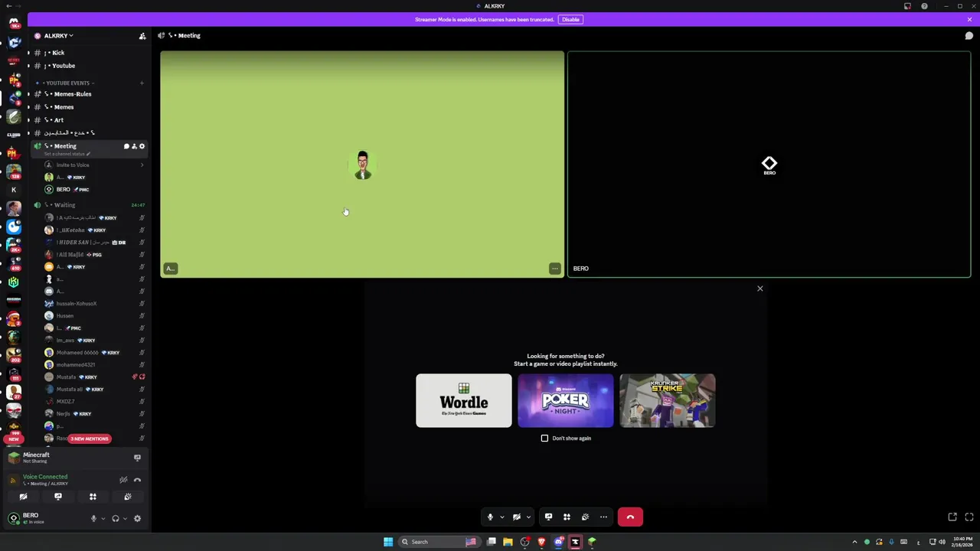This screenshot has height=551, width=980.
Task: Click Invite to Voice row
Action: (x=93, y=165)
